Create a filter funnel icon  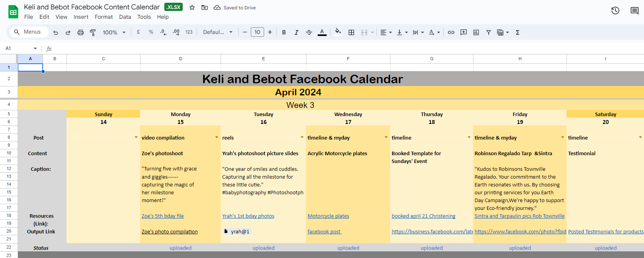(x=489, y=32)
